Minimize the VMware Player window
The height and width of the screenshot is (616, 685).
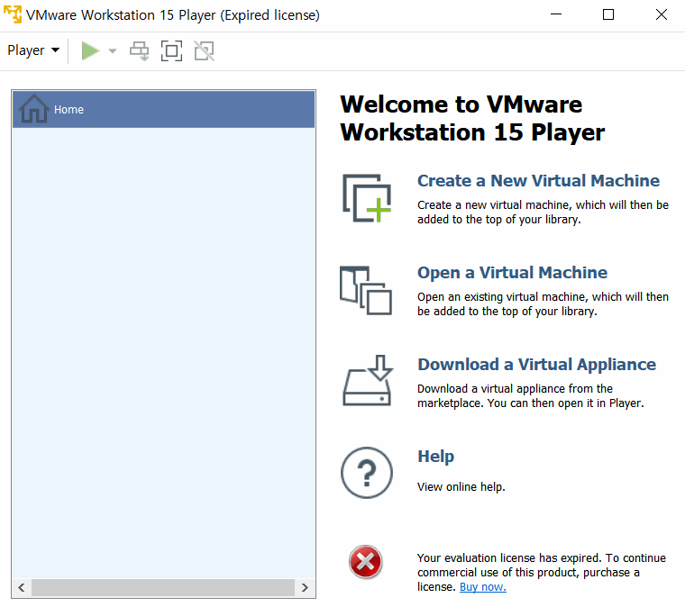pyautogui.click(x=556, y=14)
